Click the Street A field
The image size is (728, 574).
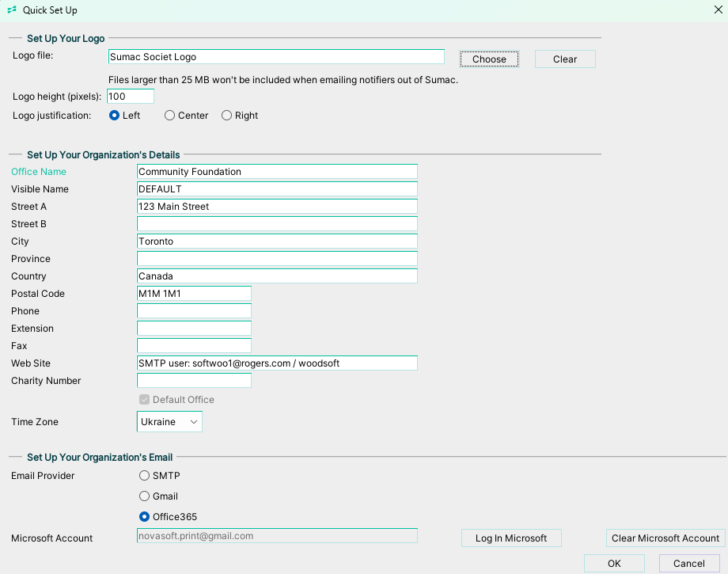pos(277,206)
